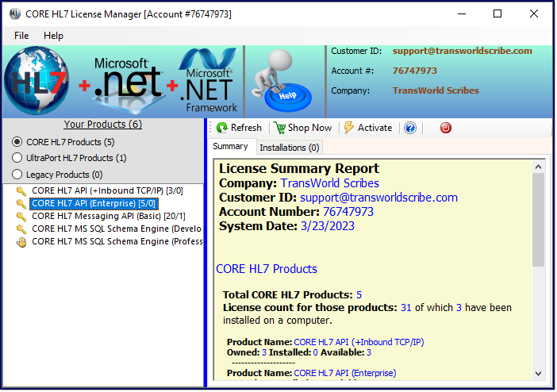Image resolution: width=557 pixels, height=392 pixels.
Task: Select UltraPort HL7 Products (1) radio button
Action: point(17,158)
